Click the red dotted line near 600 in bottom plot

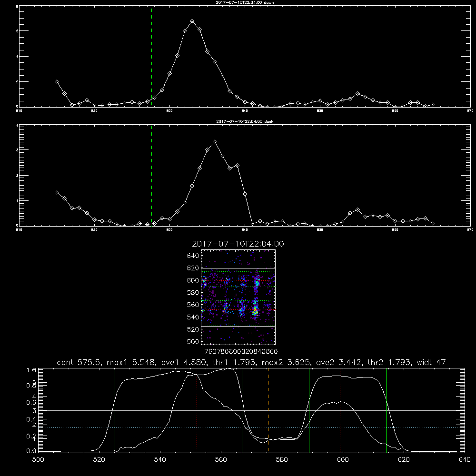pyautogui.click(x=340, y=410)
